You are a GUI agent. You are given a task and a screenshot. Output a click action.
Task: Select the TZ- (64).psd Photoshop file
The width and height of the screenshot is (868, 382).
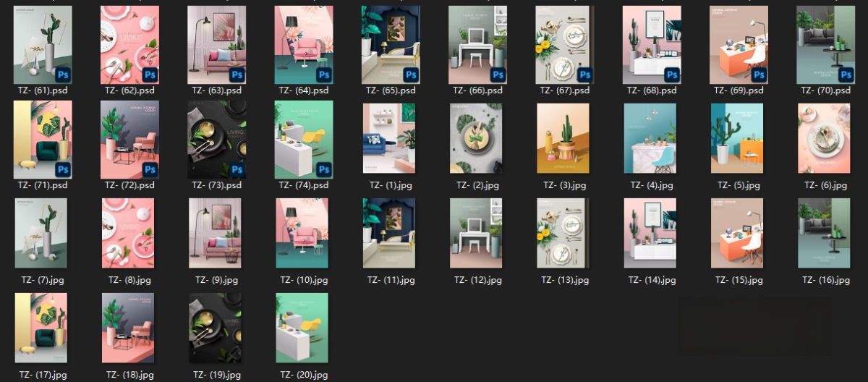coord(304,45)
